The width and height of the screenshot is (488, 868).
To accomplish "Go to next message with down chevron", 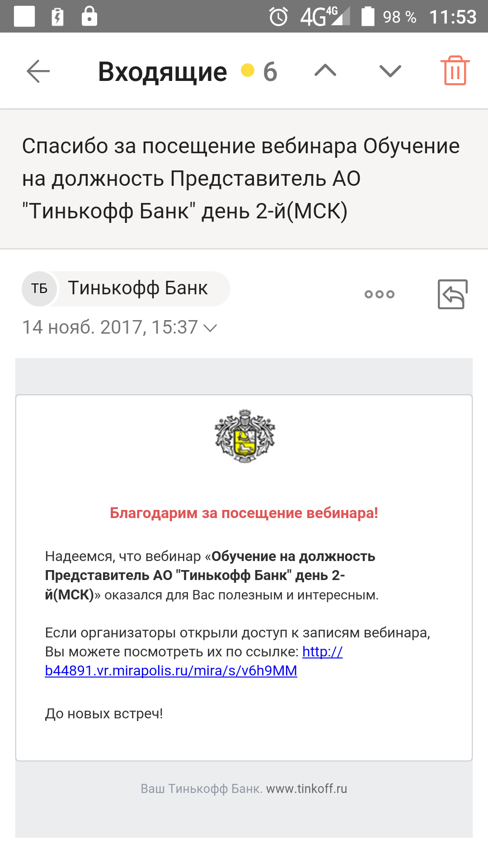I will (x=390, y=71).
